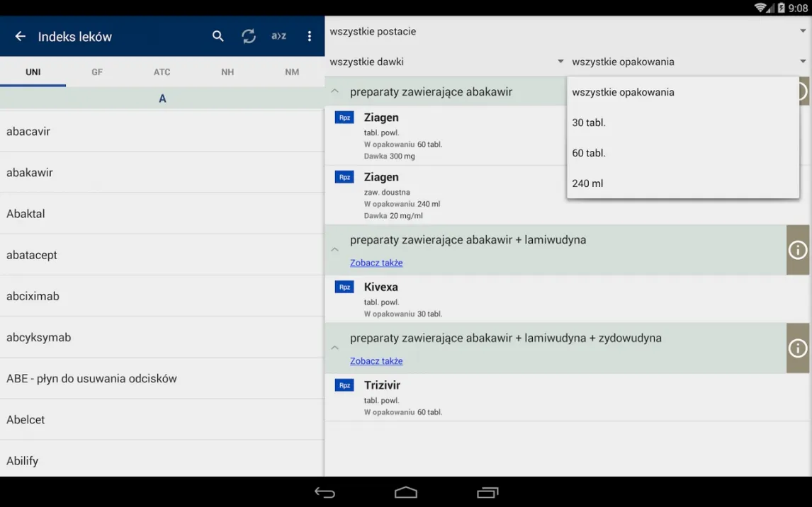Viewport: 812px width, 507px height.
Task: Open the three-dot overflow menu
Action: pos(310,37)
